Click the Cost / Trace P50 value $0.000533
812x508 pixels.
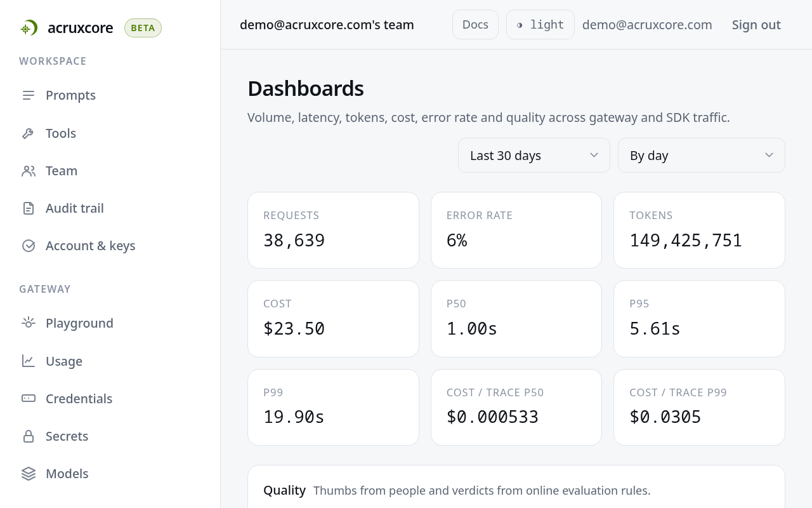point(493,417)
